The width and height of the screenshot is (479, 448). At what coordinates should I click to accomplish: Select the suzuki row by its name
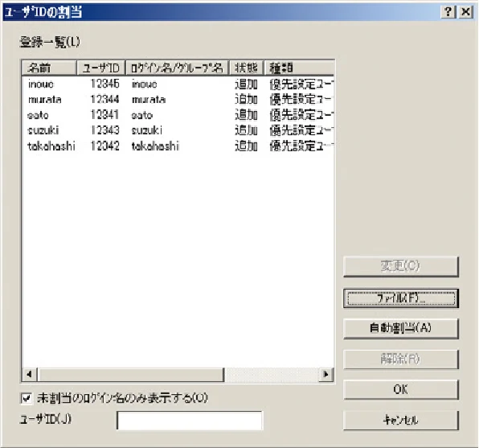43,130
